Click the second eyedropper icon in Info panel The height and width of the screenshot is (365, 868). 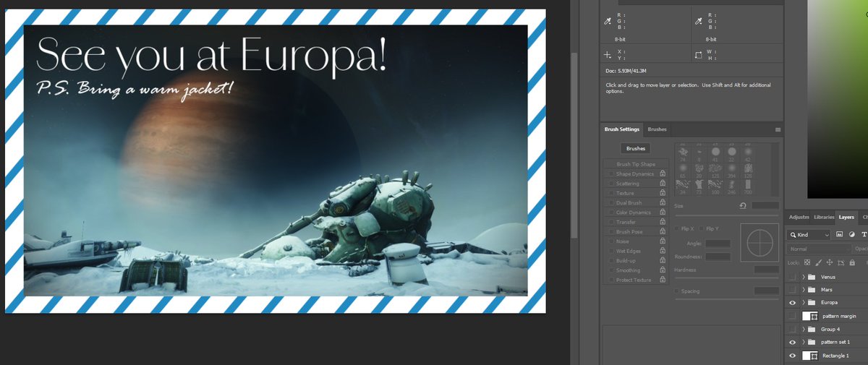(x=698, y=22)
